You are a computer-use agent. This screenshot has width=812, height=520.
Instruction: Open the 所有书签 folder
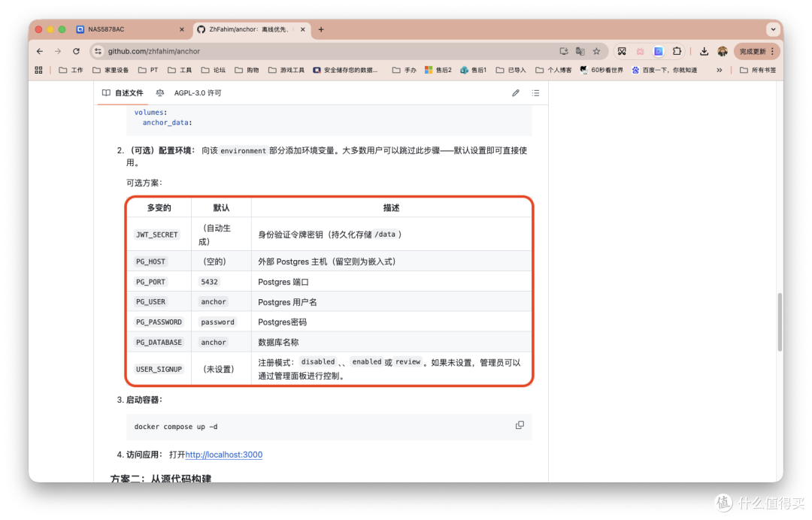coord(758,70)
